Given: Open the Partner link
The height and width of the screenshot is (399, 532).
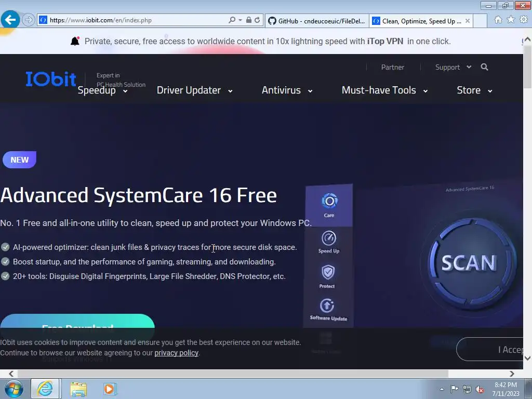Looking at the screenshot, I should click(x=393, y=67).
